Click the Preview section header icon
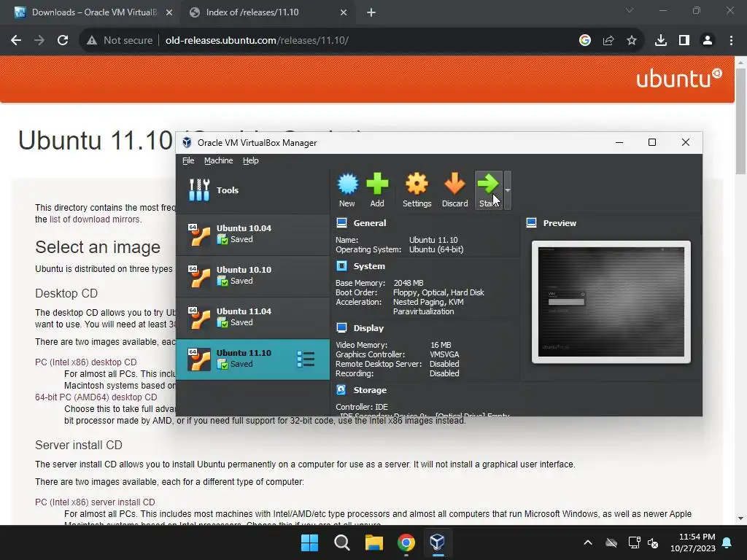The image size is (747, 560). [532, 223]
